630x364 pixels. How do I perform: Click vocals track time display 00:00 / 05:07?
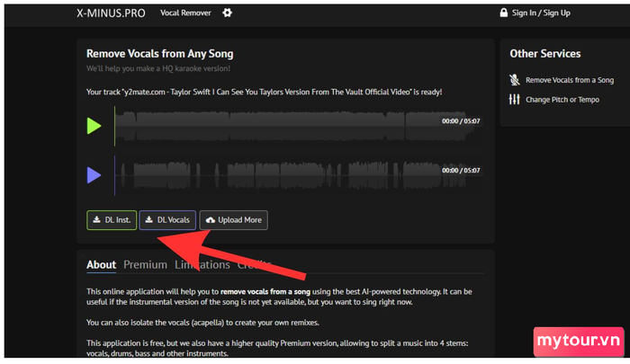pyautogui.click(x=461, y=171)
